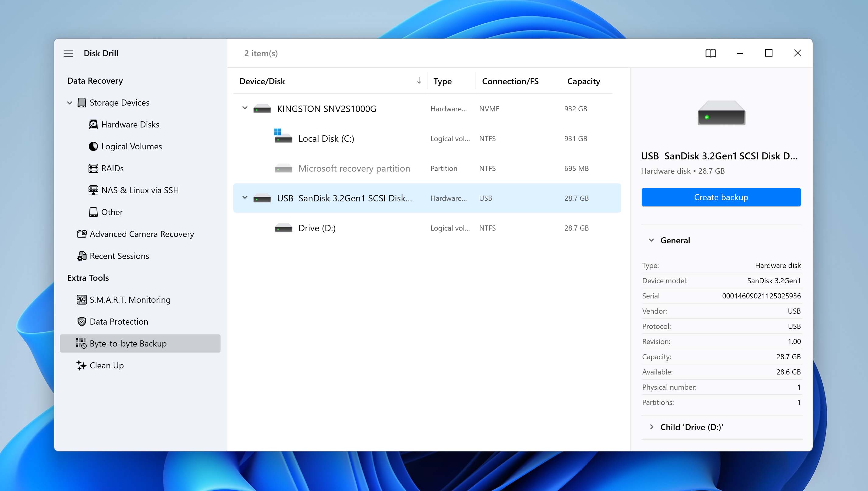Select the Hardware Disks sidebar icon

click(x=94, y=124)
